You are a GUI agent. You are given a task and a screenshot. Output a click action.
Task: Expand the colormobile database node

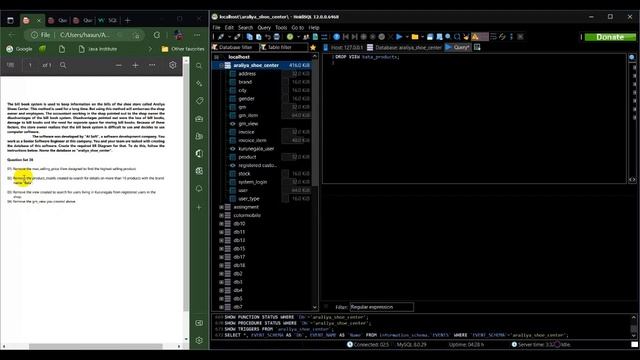coord(222,215)
